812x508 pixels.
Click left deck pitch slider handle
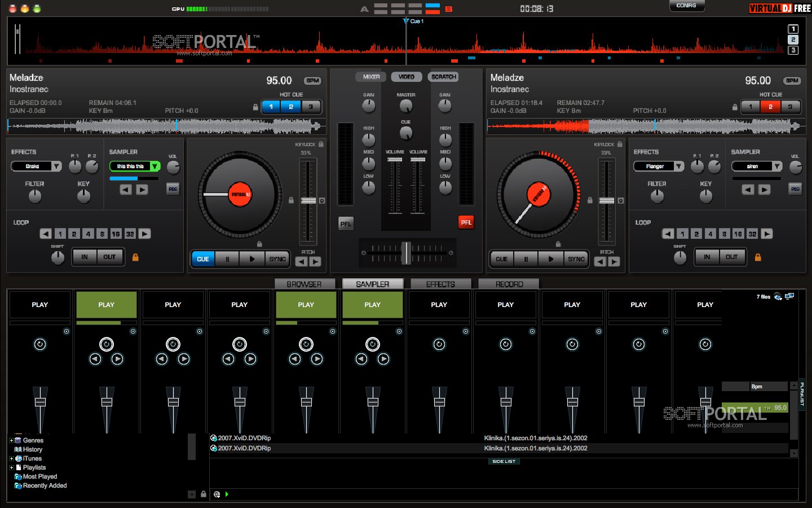308,201
